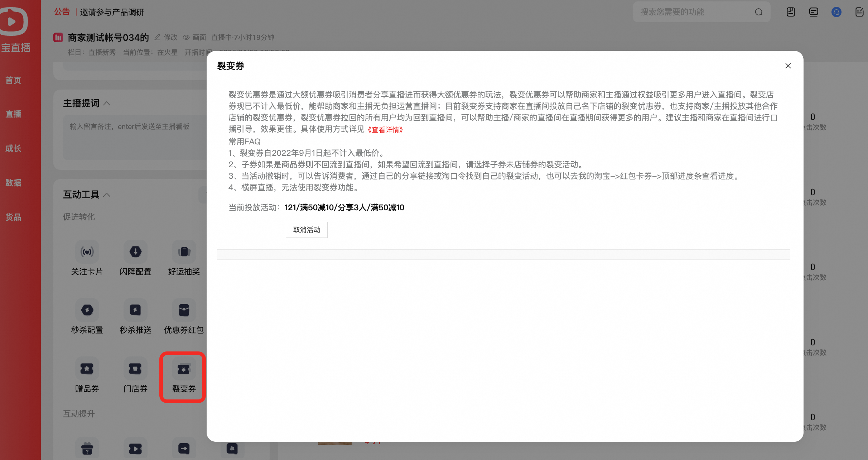Click the blue customer service headset icon
Image resolution: width=868 pixels, height=460 pixels.
(836, 12)
